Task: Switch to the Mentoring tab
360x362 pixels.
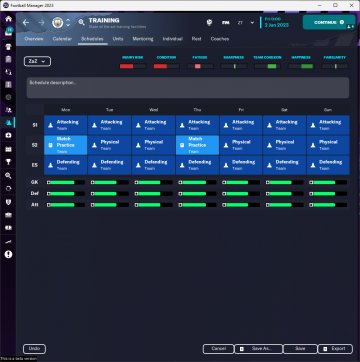Action: pos(143,39)
